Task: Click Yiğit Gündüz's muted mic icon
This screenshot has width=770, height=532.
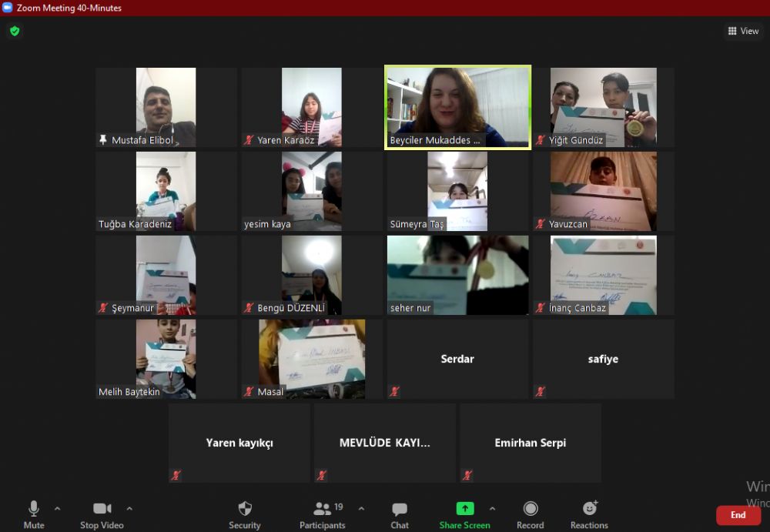Action: pyautogui.click(x=541, y=140)
